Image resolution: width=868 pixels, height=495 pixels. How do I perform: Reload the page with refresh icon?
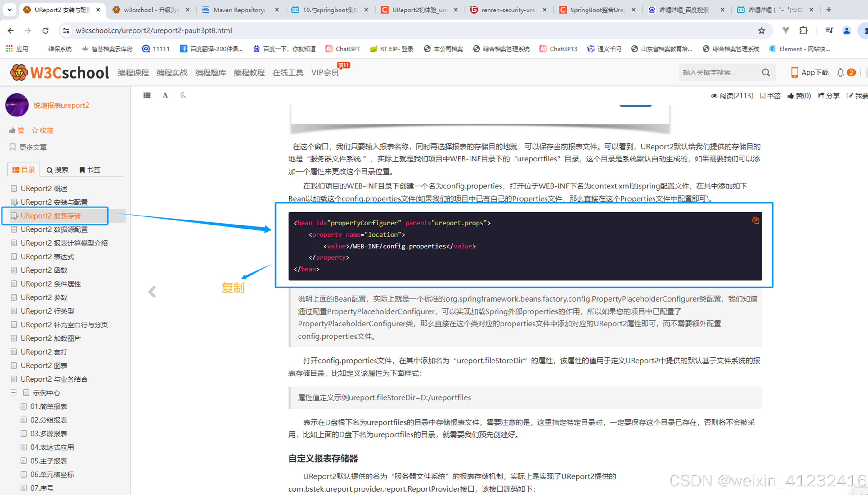point(45,31)
